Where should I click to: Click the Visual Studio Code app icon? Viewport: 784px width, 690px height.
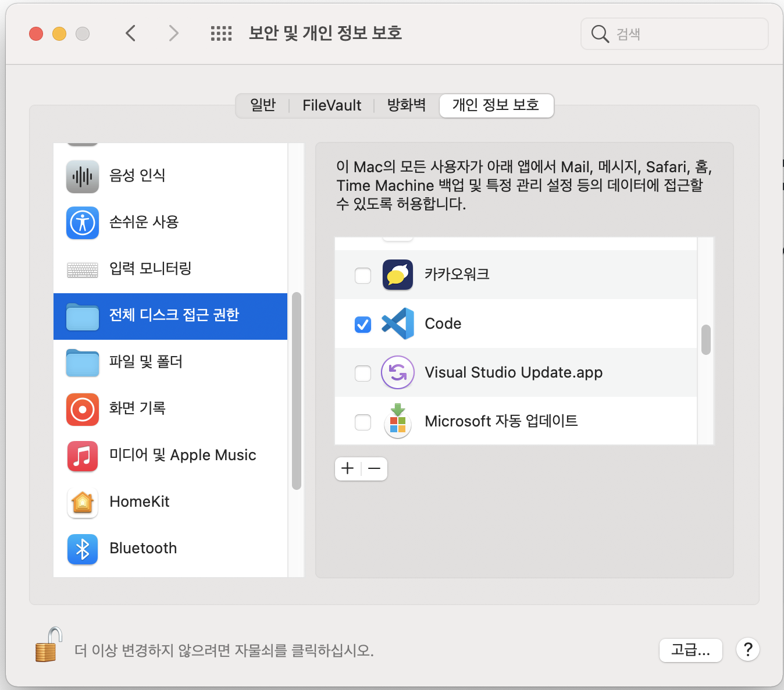tap(398, 323)
